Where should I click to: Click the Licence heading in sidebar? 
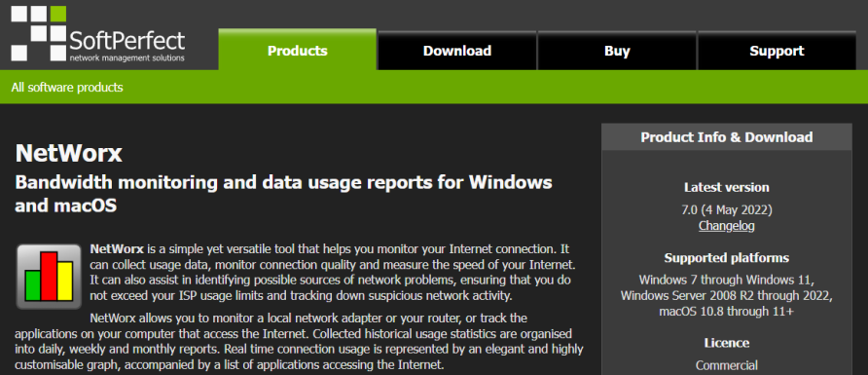tap(726, 343)
